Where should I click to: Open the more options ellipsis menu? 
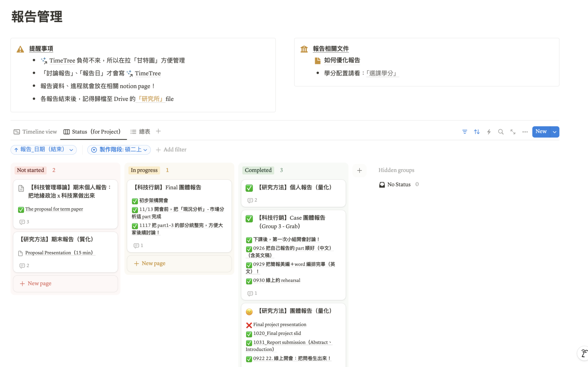coord(525,132)
